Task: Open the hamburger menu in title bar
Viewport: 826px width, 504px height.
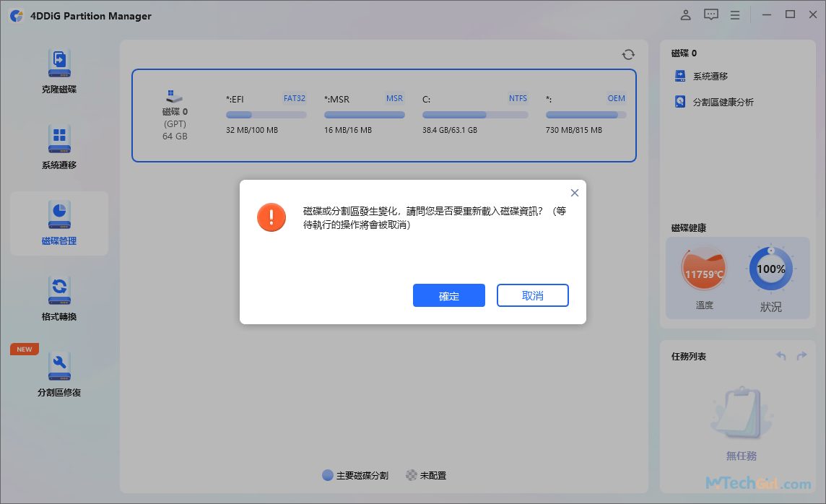Action: (735, 14)
